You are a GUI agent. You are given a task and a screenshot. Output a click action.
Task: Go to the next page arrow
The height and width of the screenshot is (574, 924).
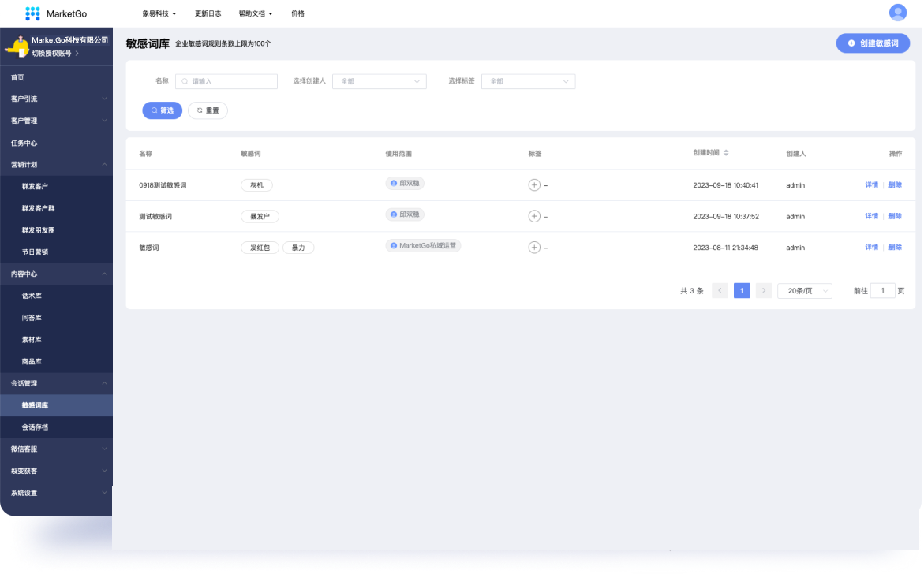coord(763,291)
